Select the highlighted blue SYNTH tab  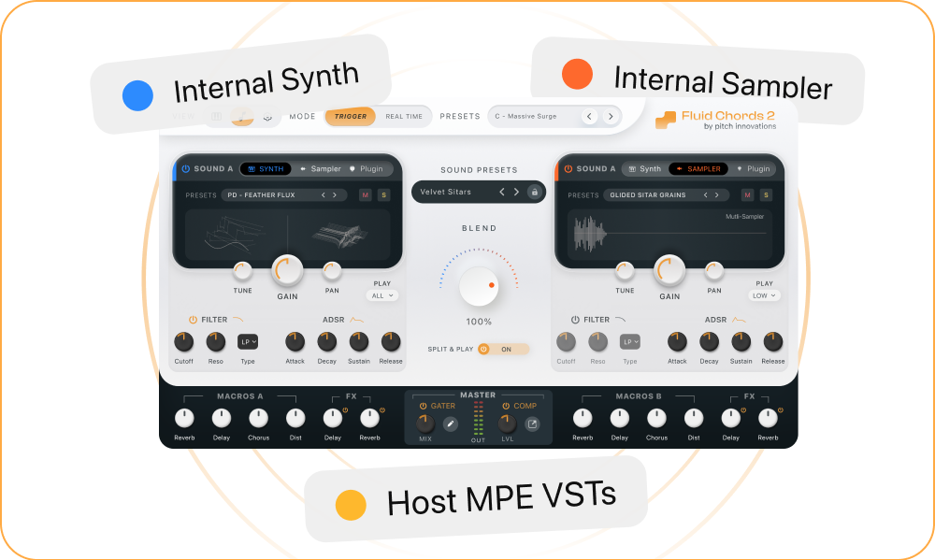click(266, 169)
